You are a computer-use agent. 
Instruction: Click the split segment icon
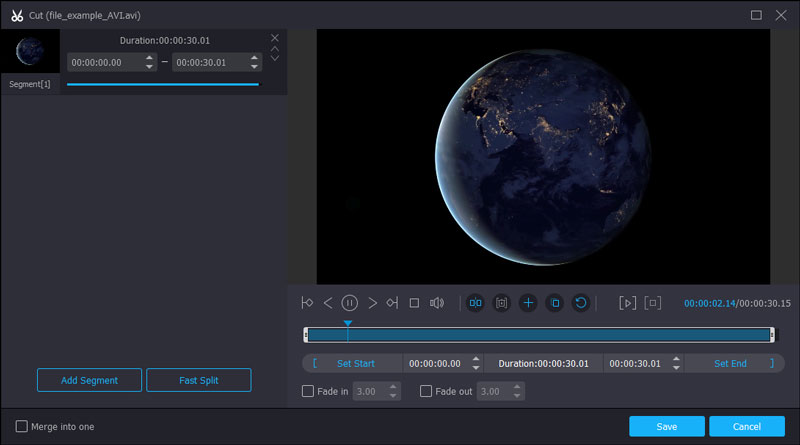coord(475,302)
